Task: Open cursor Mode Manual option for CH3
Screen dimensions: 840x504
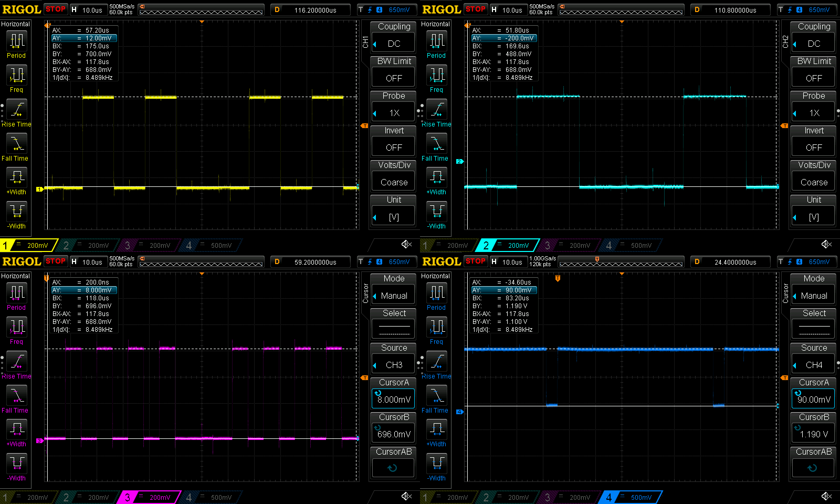Action: (394, 295)
